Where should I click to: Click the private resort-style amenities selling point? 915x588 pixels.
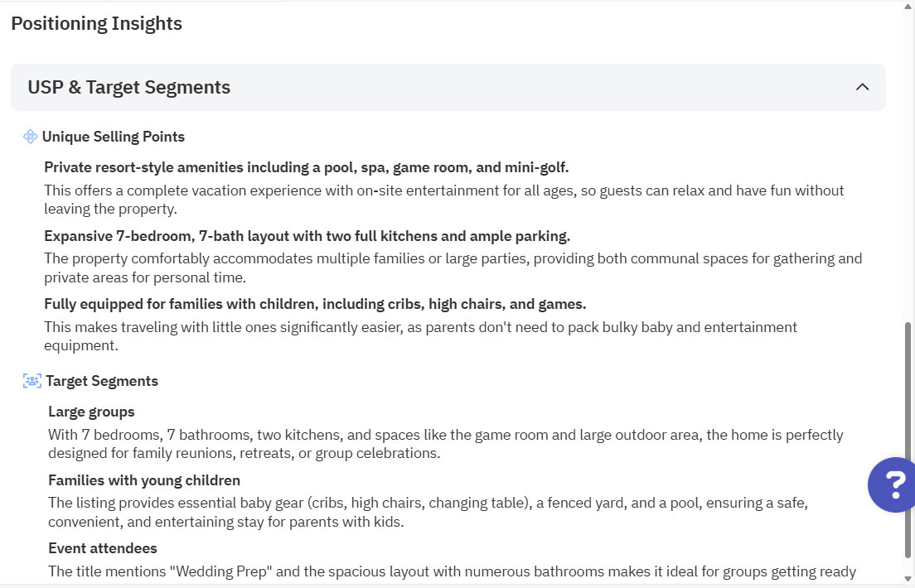[x=307, y=167]
